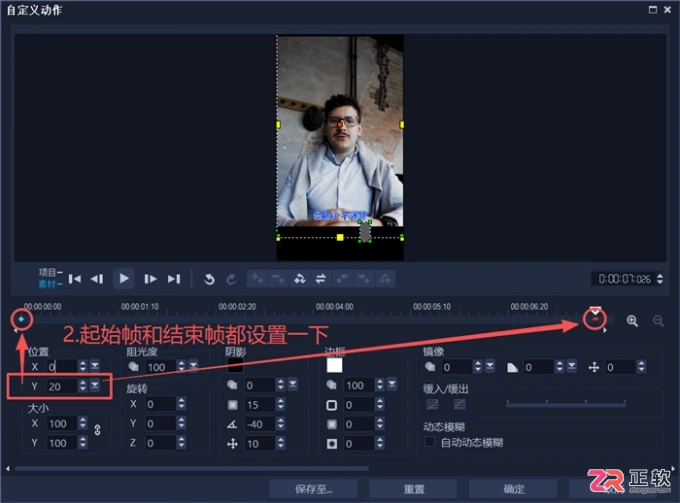Enable the 自动动态模糊 checkbox
680x503 pixels.
(429, 442)
